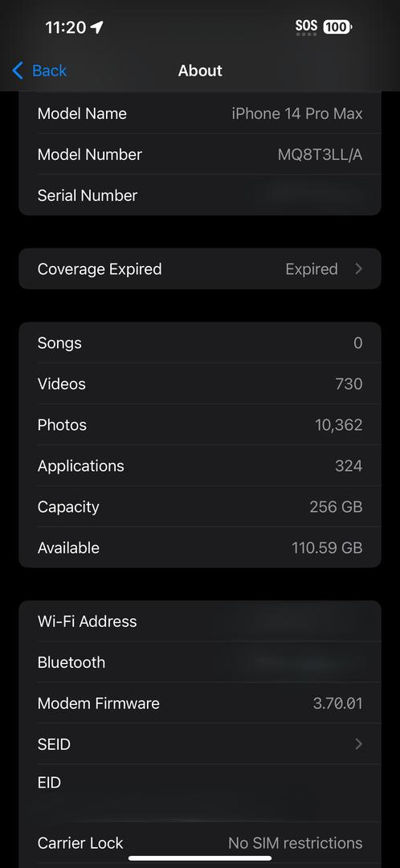Tap the Carrier Lock row
The image size is (400, 868).
[200, 843]
